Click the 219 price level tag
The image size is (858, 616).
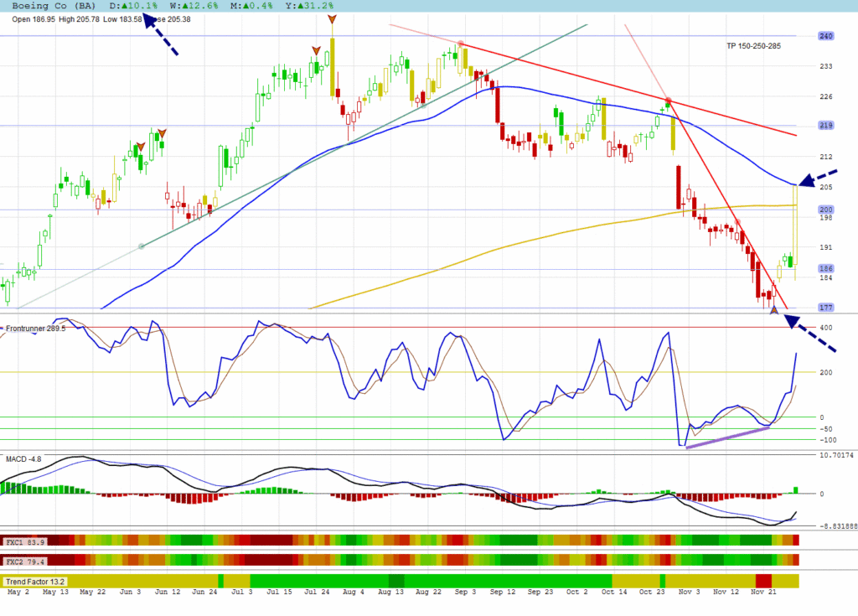pyautogui.click(x=825, y=126)
